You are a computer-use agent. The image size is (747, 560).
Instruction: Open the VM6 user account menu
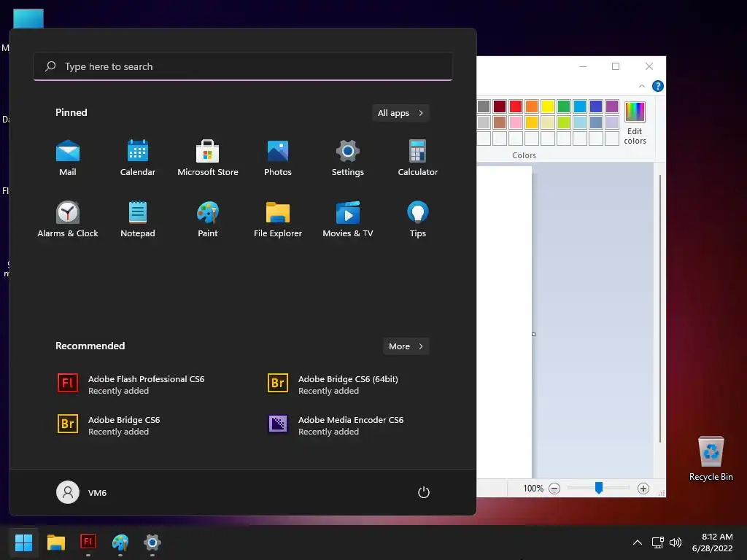tap(82, 492)
